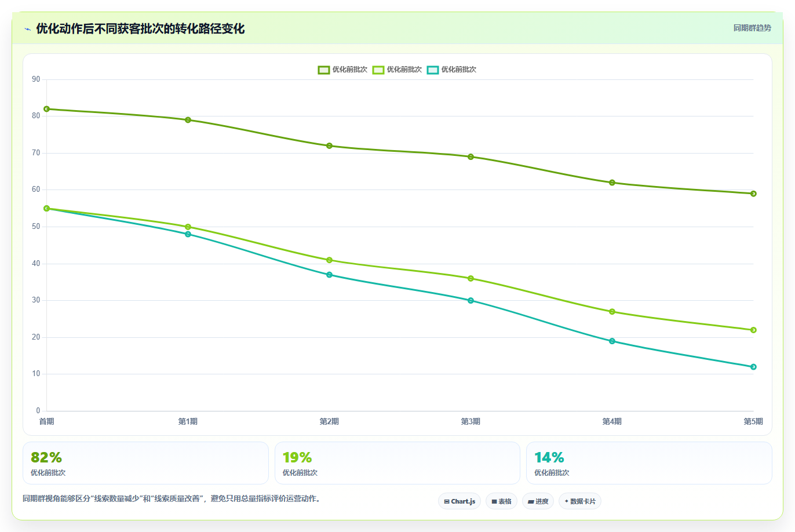The image size is (795, 532).
Task: Click the 82% stat card value
Action: pos(46,458)
